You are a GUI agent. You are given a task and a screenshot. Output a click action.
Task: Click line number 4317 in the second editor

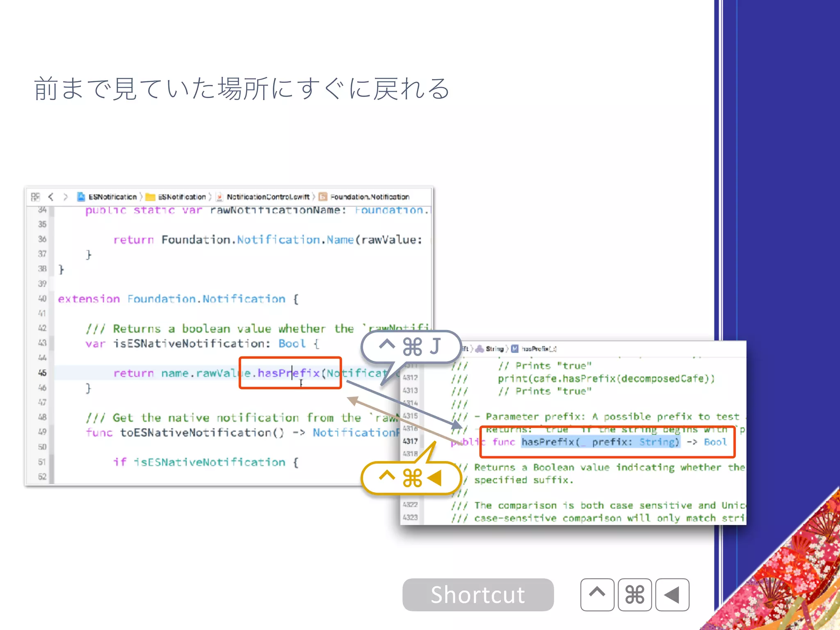pos(410,441)
